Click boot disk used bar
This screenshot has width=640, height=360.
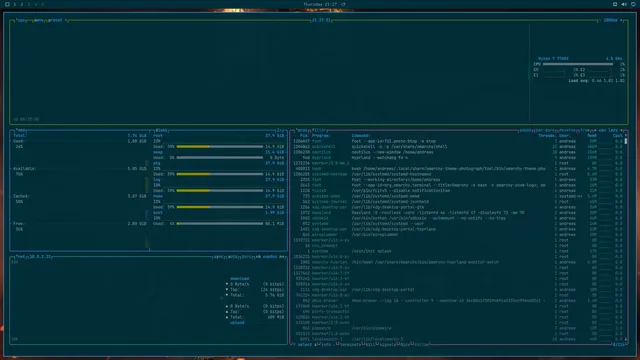(x=220, y=224)
